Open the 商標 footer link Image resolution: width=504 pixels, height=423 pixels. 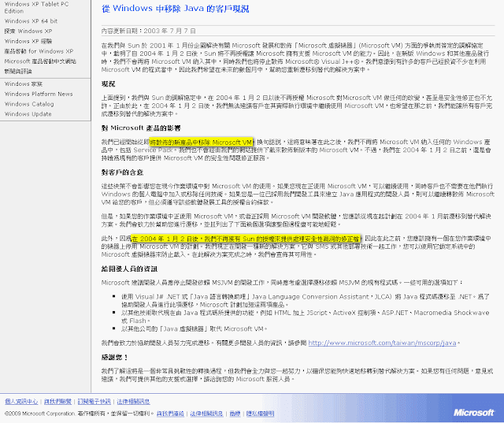235,414
